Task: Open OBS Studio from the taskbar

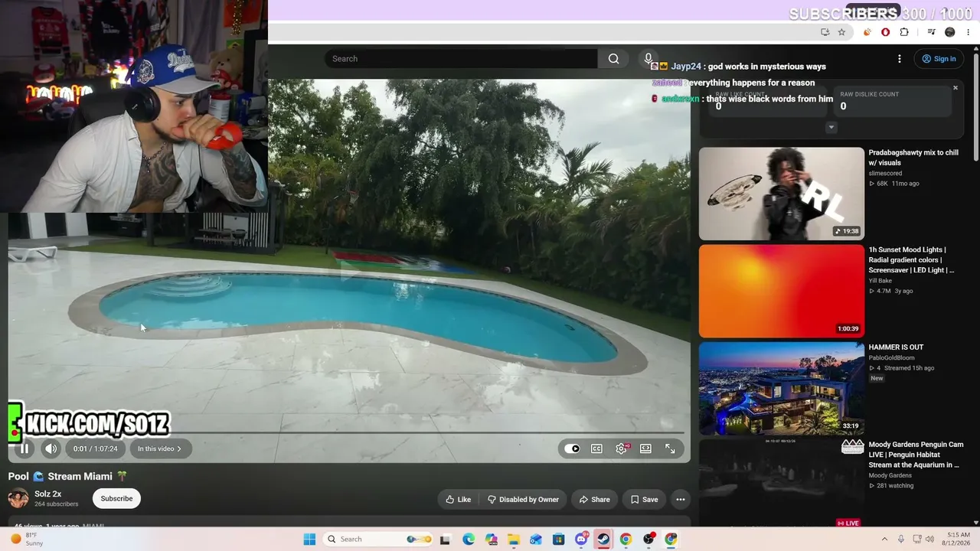Action: [x=648, y=540]
